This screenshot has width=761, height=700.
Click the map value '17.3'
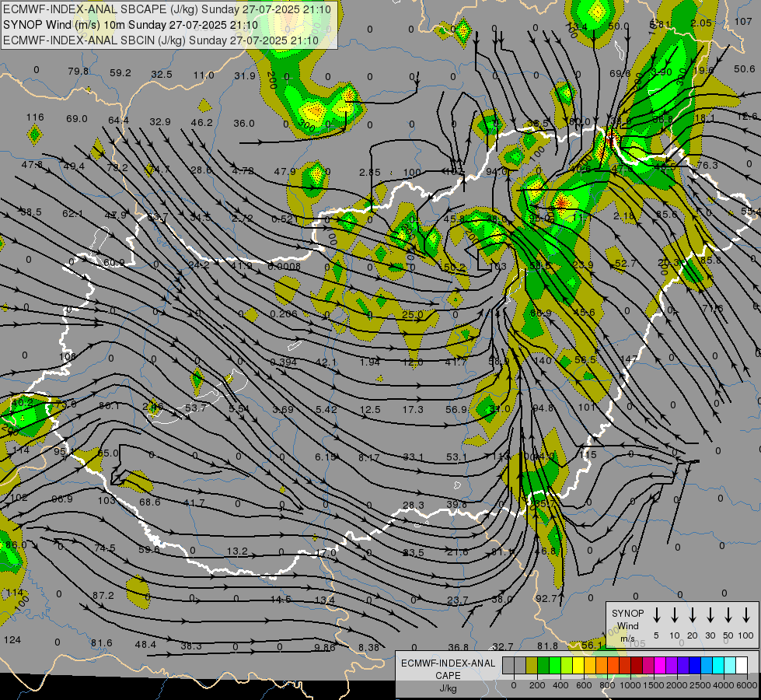pos(413,410)
